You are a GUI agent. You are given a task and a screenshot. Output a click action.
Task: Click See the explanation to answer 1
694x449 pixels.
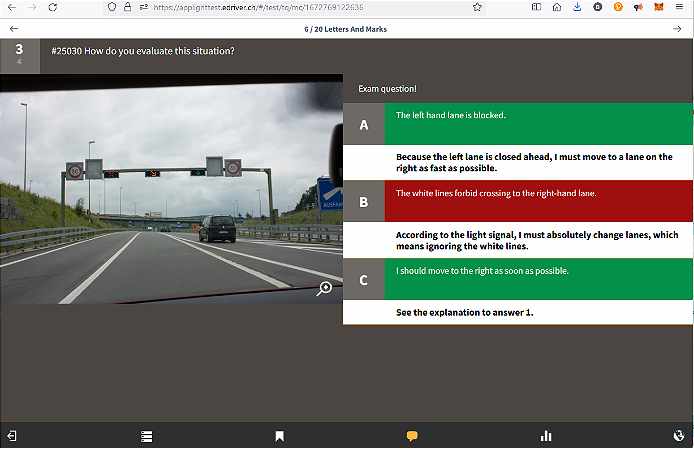tap(465, 313)
